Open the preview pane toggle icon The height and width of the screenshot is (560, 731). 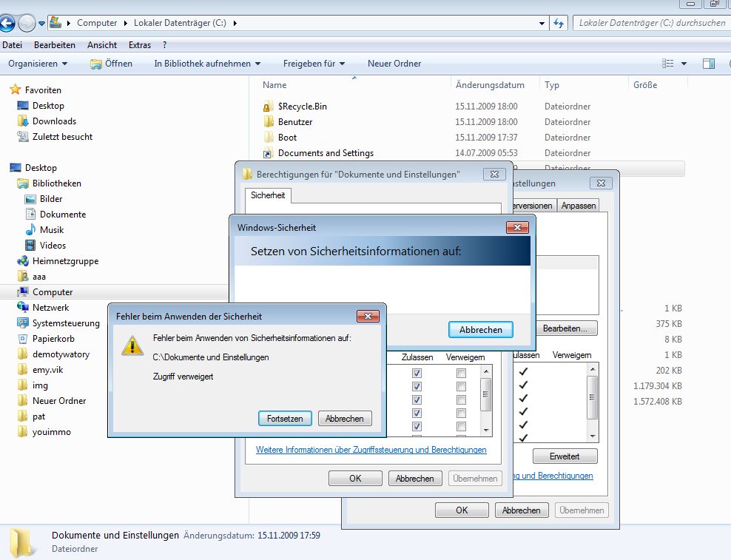coord(708,64)
